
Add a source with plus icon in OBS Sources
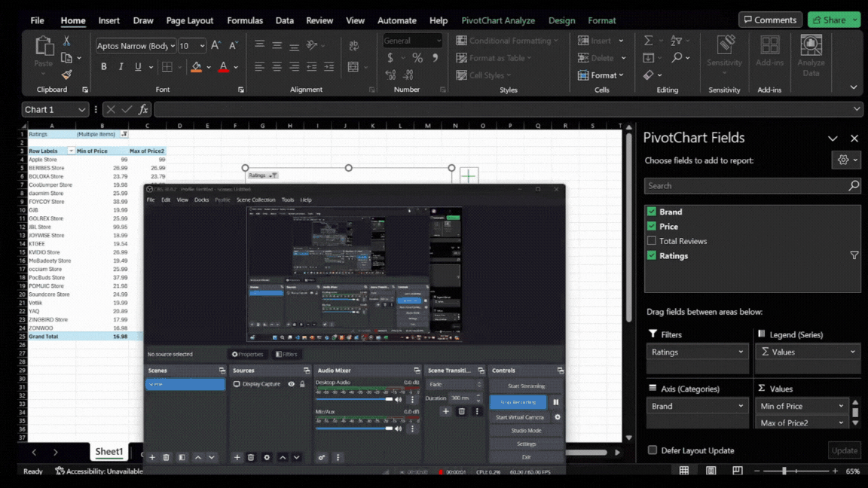click(x=237, y=458)
